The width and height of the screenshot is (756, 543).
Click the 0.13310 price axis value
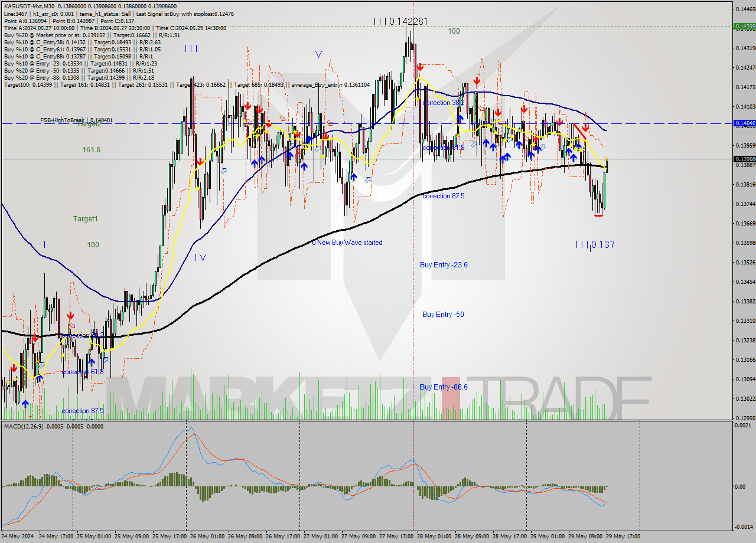[x=745, y=320]
